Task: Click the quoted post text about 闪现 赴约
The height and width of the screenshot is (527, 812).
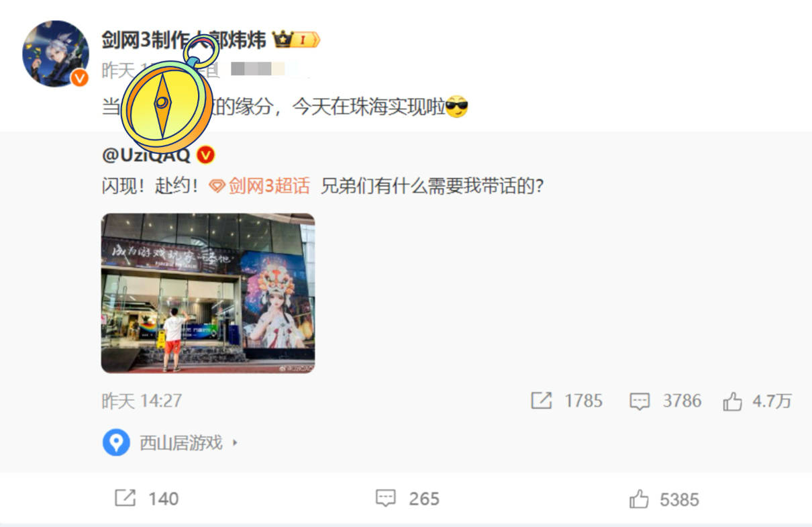Action: 322,186
